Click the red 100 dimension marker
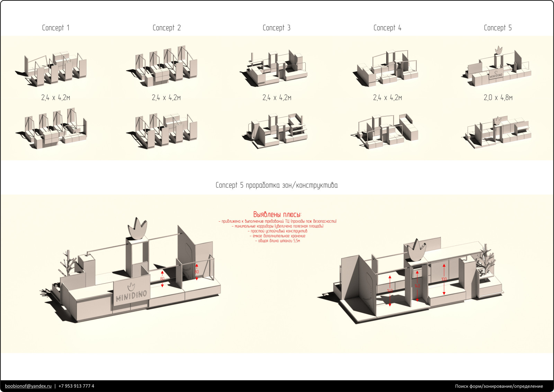 click(444, 279)
